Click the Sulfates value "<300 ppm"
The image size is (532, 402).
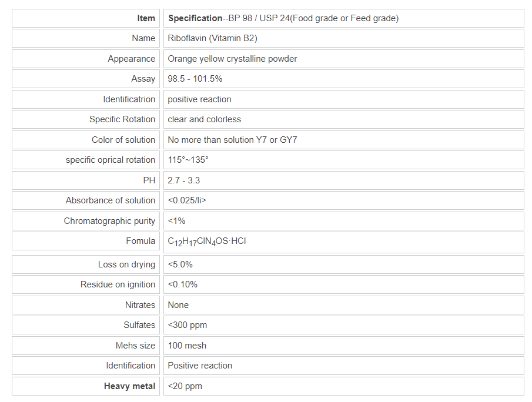[187, 325]
